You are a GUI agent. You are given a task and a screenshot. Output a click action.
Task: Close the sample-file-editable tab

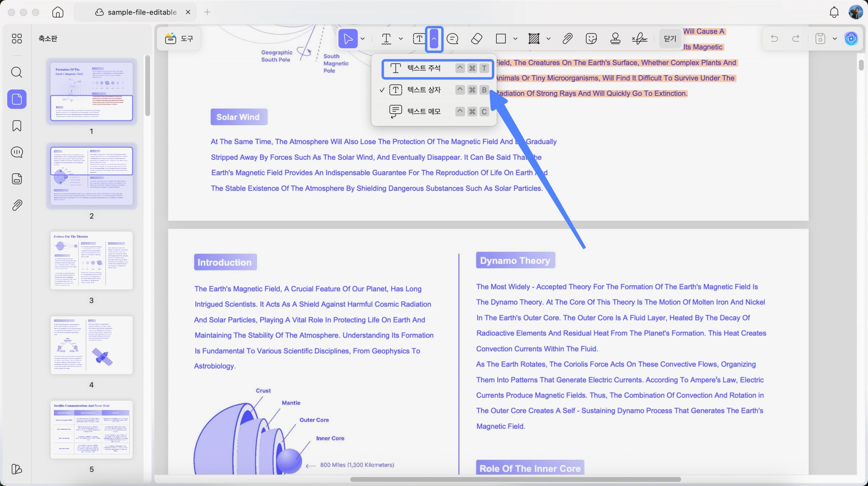click(188, 12)
